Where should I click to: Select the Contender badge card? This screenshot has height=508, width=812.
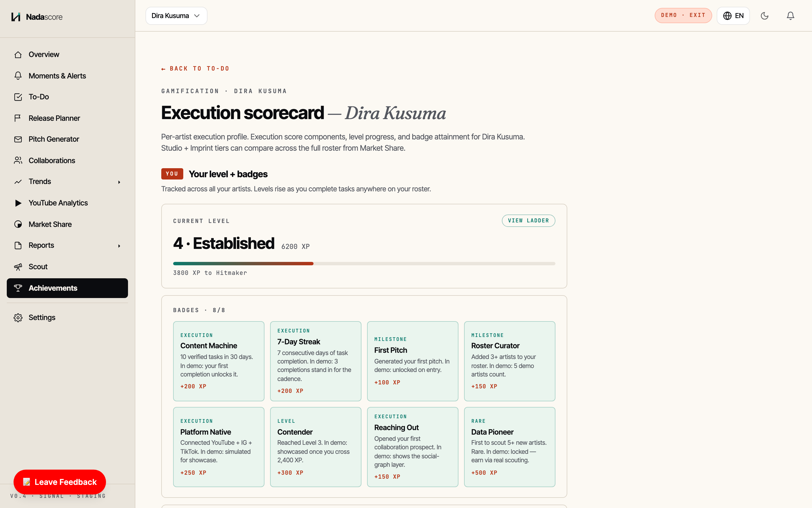[x=316, y=447]
